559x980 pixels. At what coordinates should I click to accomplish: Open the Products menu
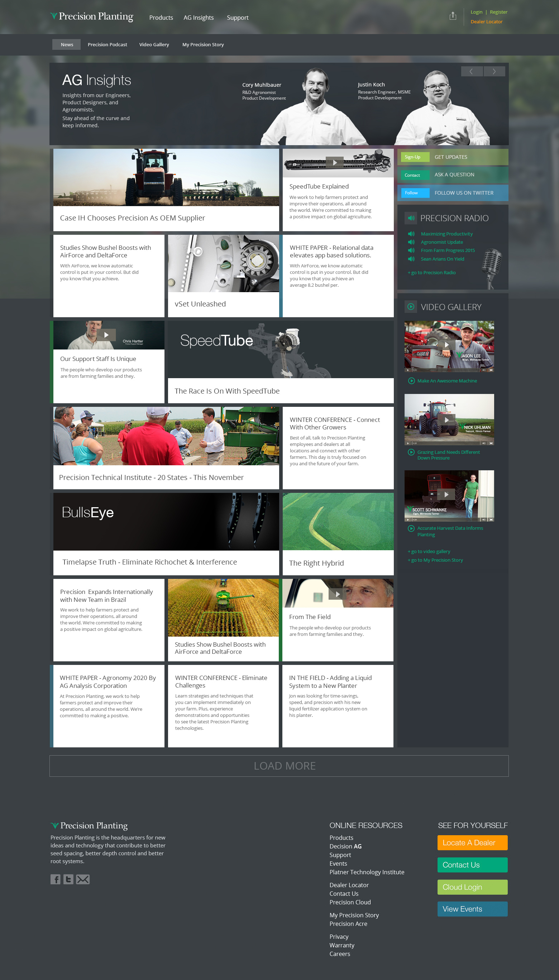161,18
